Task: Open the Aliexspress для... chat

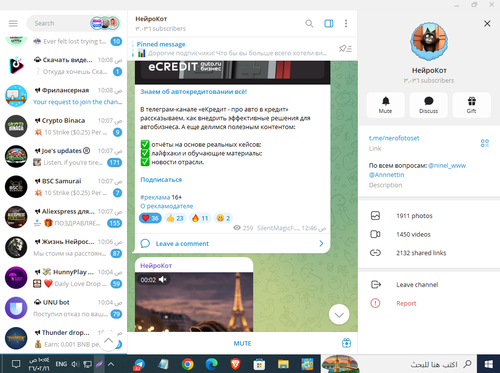Action: pos(63,217)
